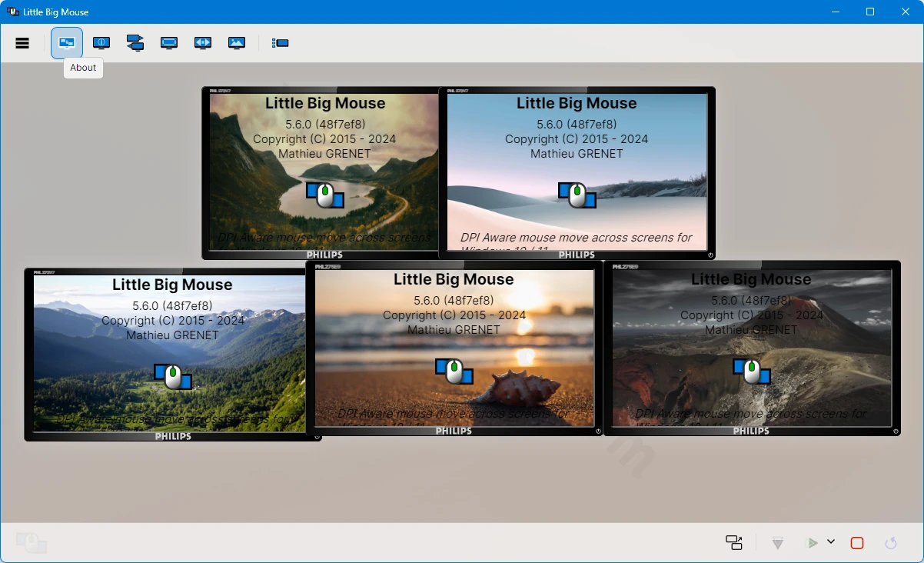Click mouse icon on seashell beach monitor

tap(454, 371)
